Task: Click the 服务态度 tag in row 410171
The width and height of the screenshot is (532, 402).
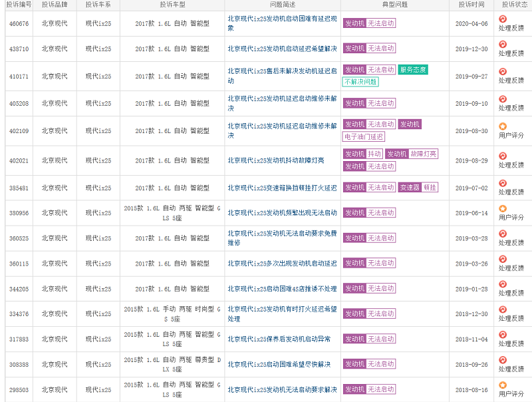Action: pyautogui.click(x=413, y=70)
